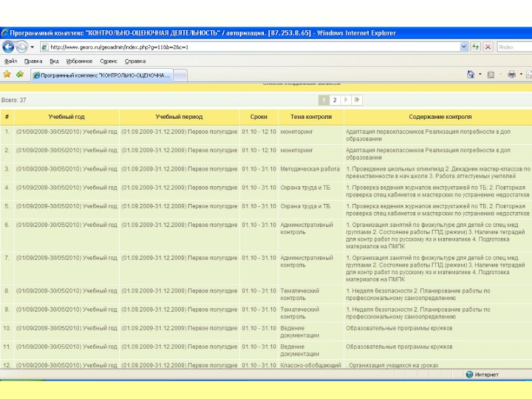Viewport: 532px width, 399px height.
Task: Expand the address bar history dropdown
Action: [464, 47]
